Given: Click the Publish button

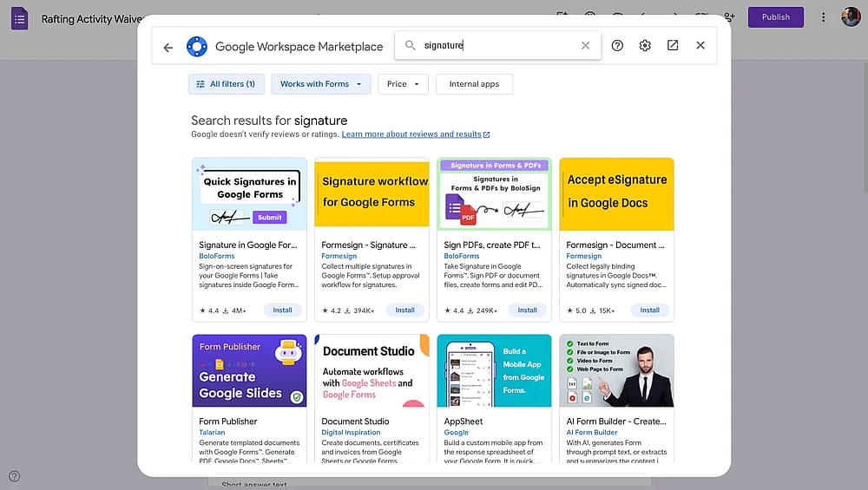Looking at the screenshot, I should click(775, 17).
